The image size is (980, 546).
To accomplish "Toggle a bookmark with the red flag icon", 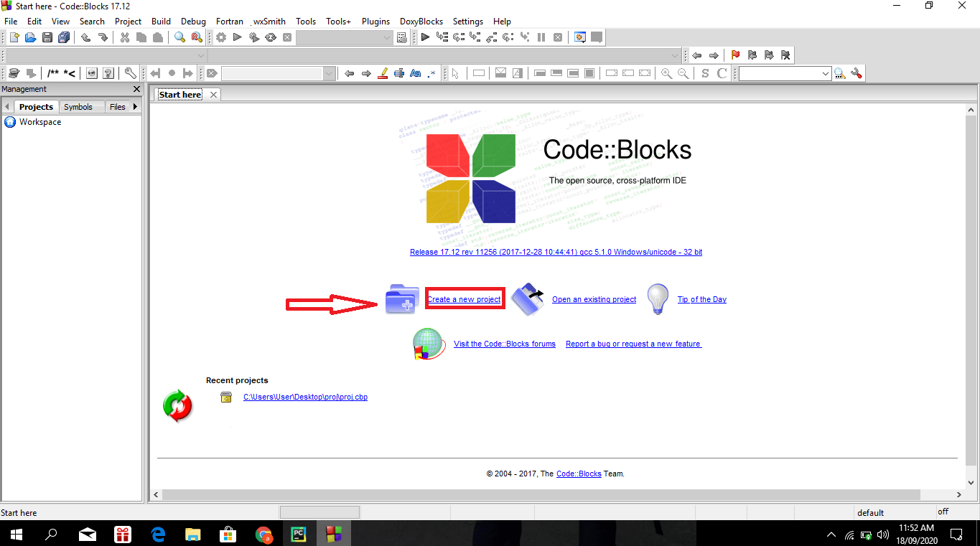I will point(735,55).
